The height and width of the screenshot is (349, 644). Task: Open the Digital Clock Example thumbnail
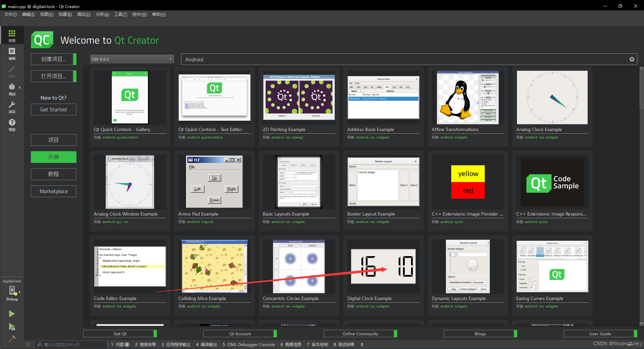point(383,267)
